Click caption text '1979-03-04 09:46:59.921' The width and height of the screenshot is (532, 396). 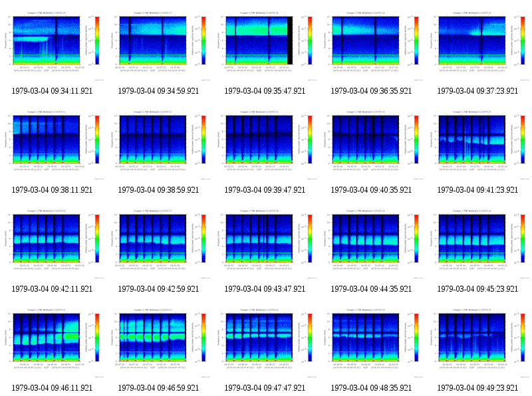158,388
